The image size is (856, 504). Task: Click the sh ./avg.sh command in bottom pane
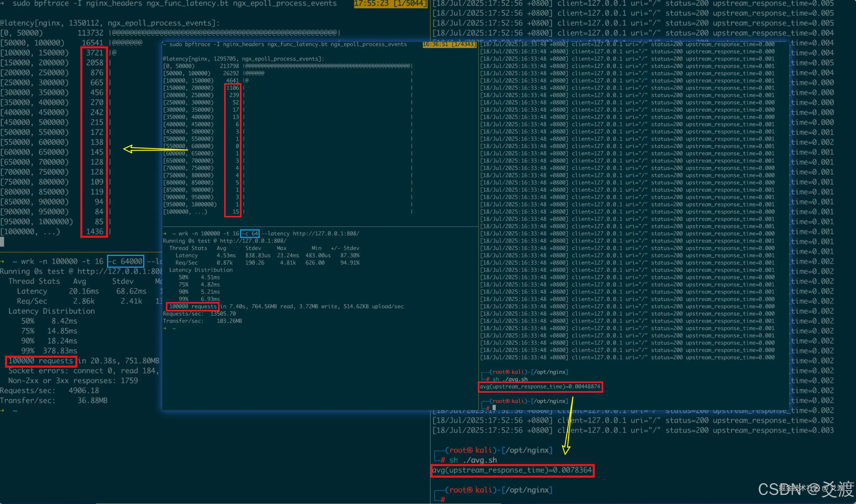click(x=473, y=460)
